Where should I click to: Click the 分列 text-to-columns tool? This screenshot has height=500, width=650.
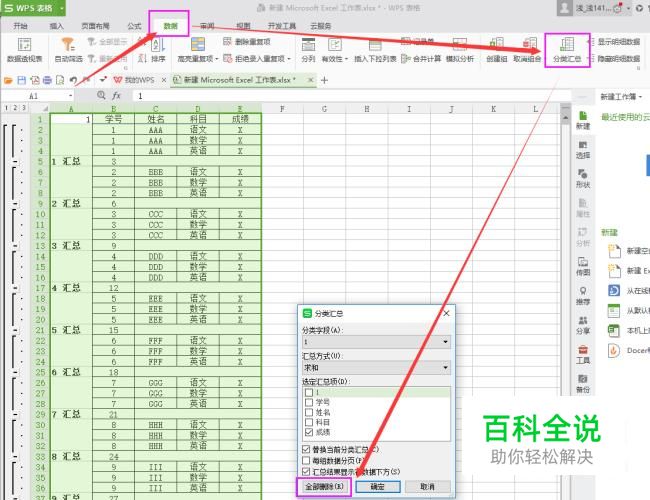[308, 50]
